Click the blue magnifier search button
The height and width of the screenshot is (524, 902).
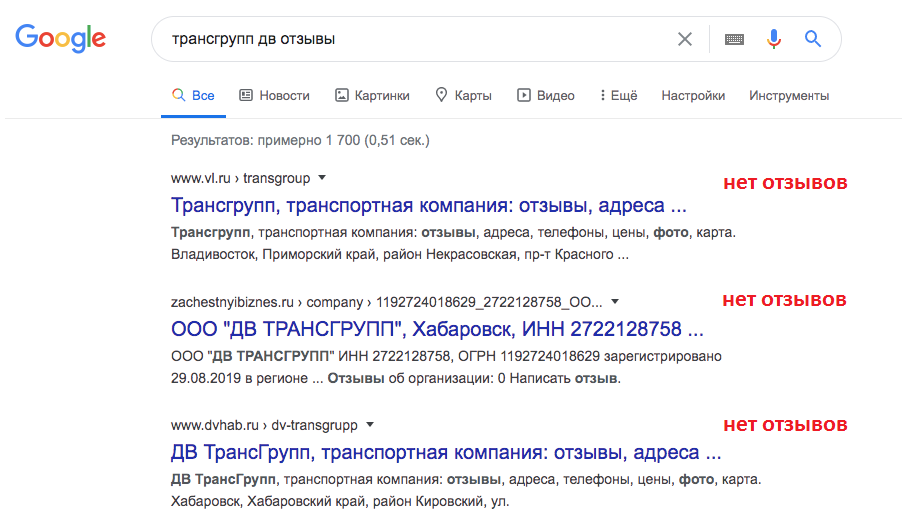point(813,39)
